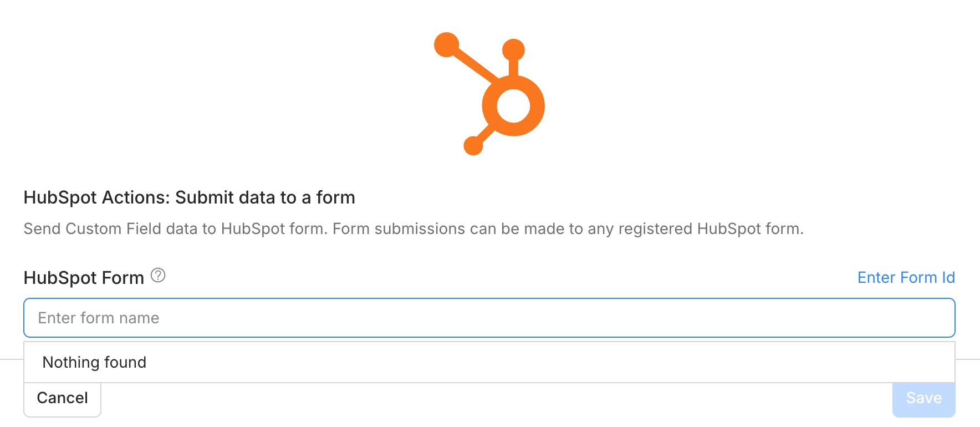Click the help icon beside HubSpot Form
Image resolution: width=980 pixels, height=427 pixels.
point(158,275)
